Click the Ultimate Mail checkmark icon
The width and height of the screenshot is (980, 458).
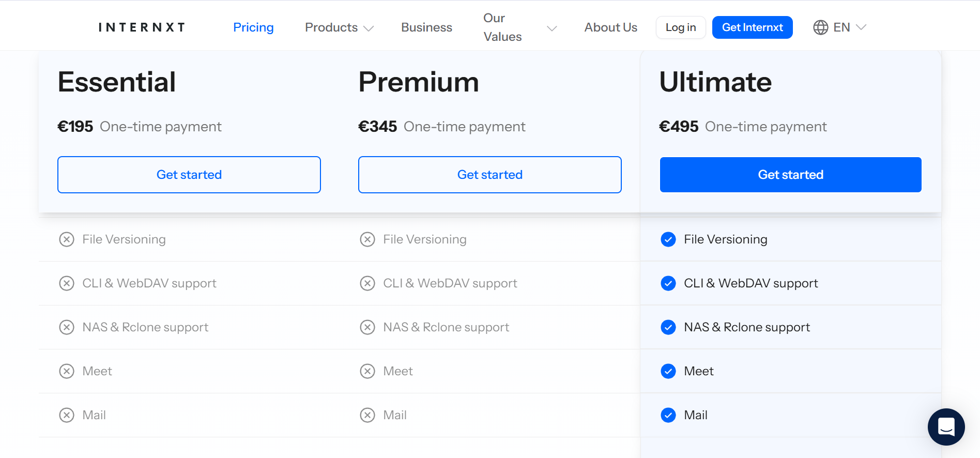(668, 415)
